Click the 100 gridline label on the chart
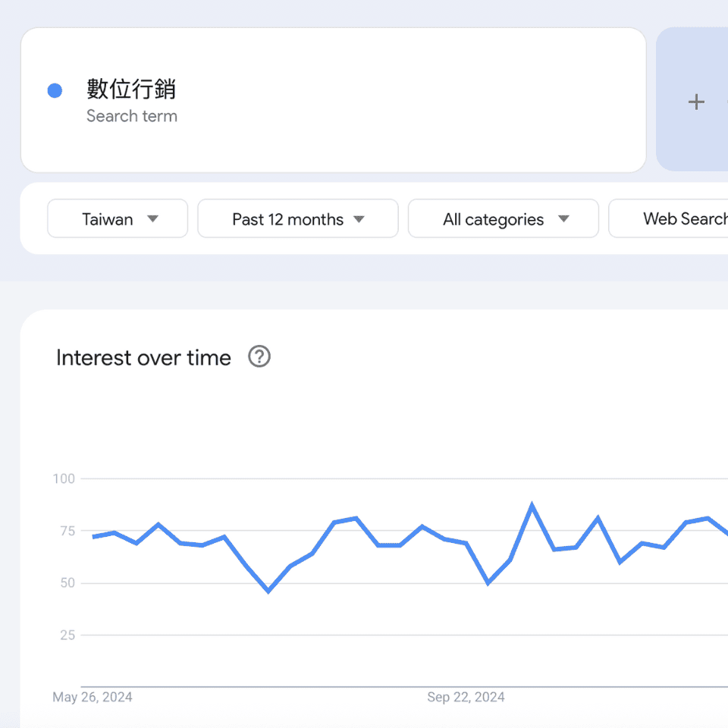The image size is (728, 728). [x=64, y=479]
